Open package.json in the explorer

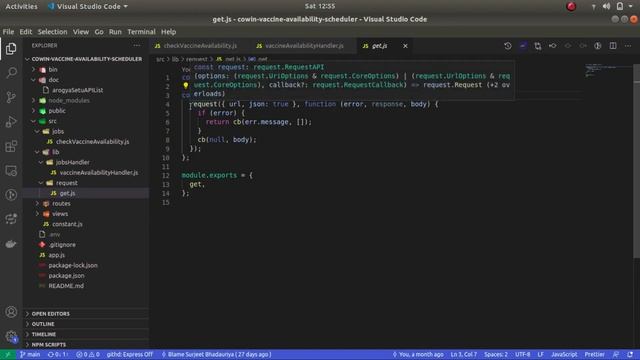click(66, 276)
